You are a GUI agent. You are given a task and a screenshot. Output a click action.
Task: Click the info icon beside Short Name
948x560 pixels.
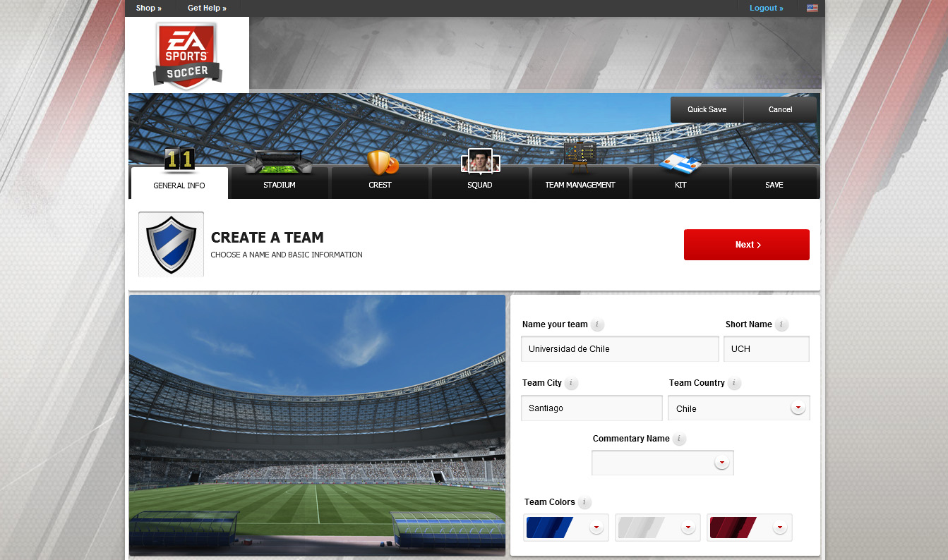tap(781, 325)
